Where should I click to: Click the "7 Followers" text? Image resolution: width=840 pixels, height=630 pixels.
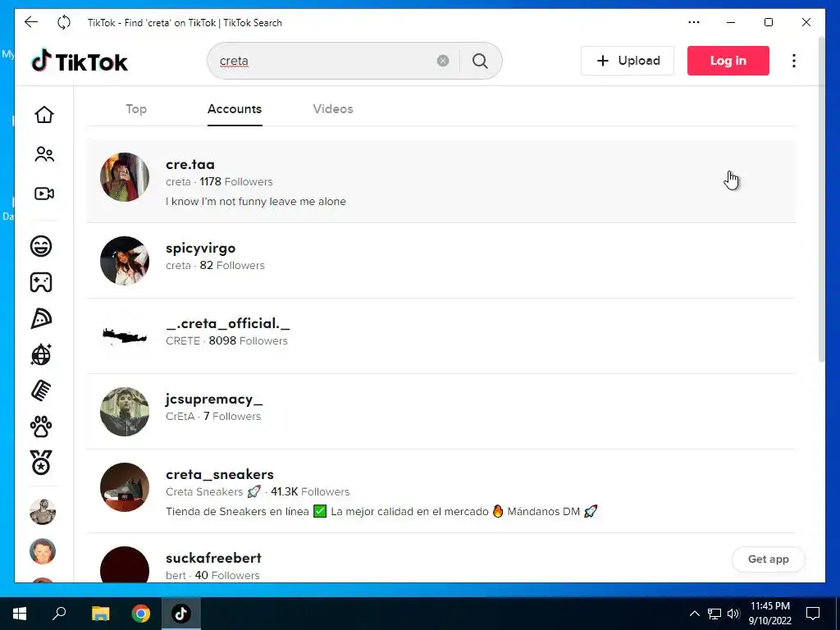click(232, 417)
